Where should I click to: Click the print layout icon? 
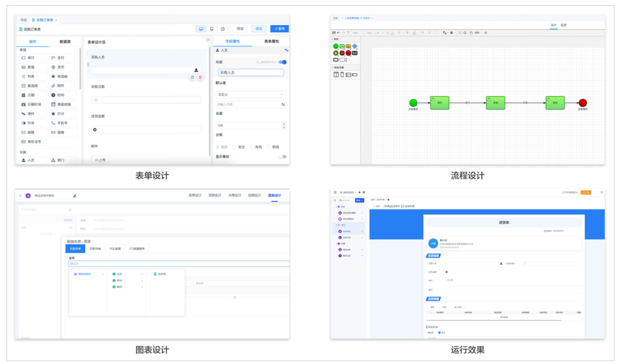pyautogui.click(x=223, y=29)
